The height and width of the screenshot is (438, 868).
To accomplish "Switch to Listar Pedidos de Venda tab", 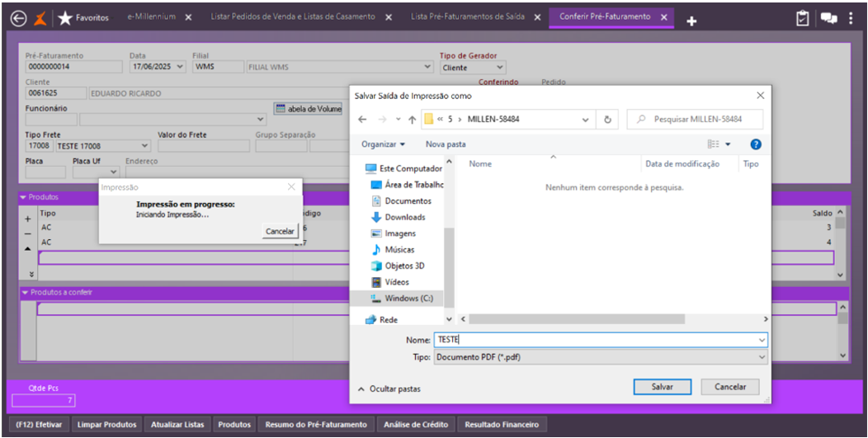I will 294,16.
